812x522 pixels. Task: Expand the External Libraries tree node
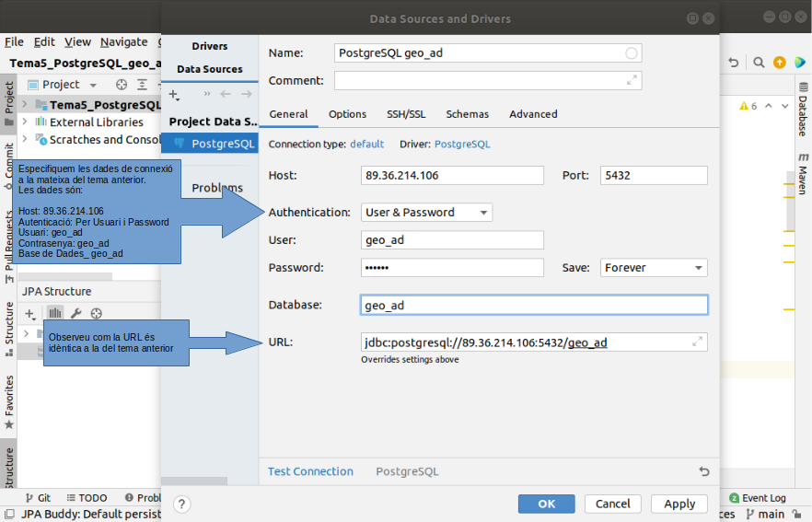coord(24,122)
